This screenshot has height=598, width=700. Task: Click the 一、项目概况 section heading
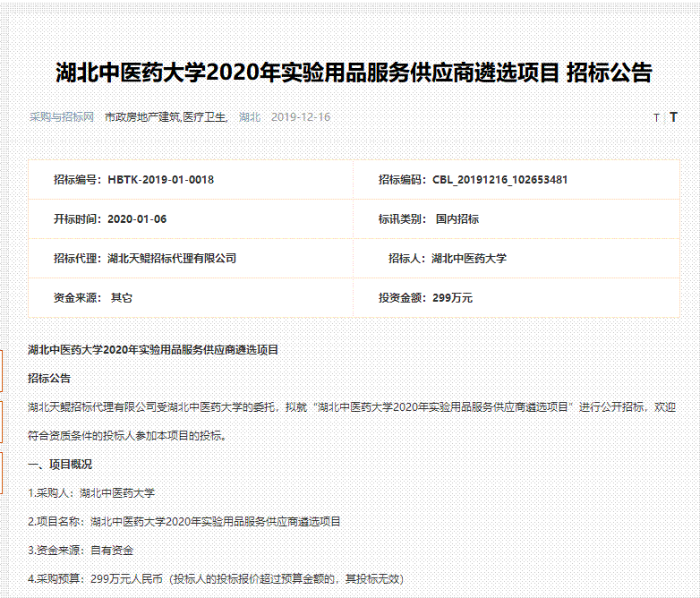[x=60, y=465]
